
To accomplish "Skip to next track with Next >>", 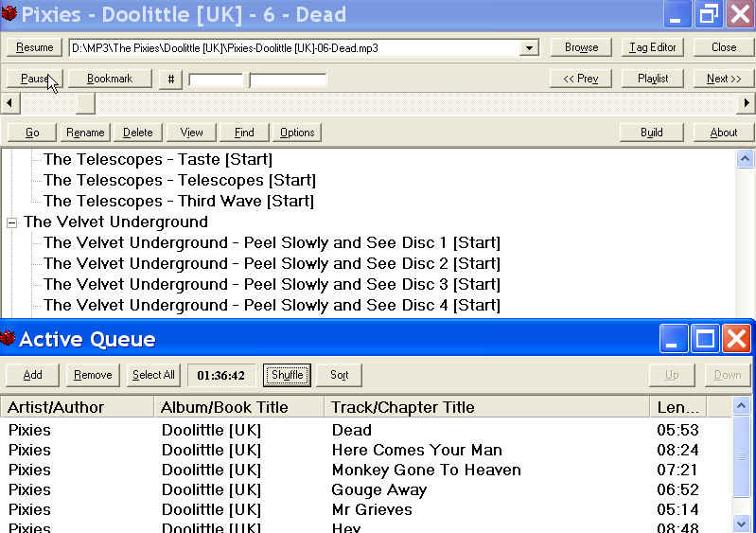I will click(x=724, y=79).
